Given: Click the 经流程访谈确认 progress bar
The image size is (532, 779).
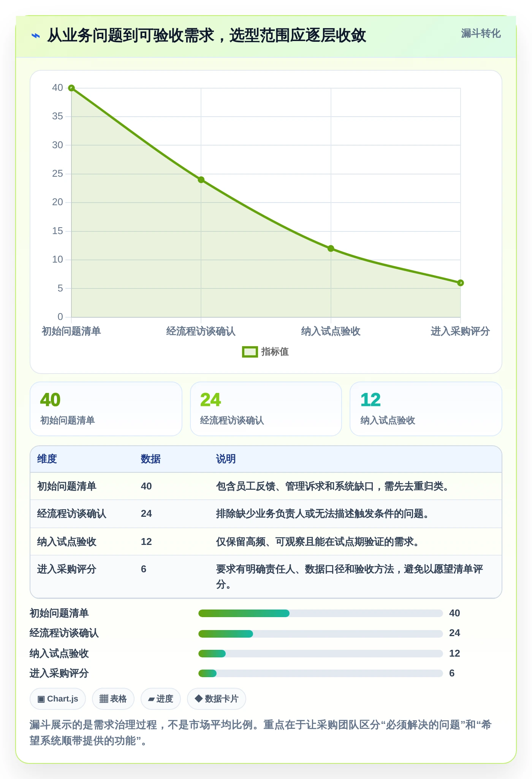Looking at the screenshot, I should click(x=321, y=633).
